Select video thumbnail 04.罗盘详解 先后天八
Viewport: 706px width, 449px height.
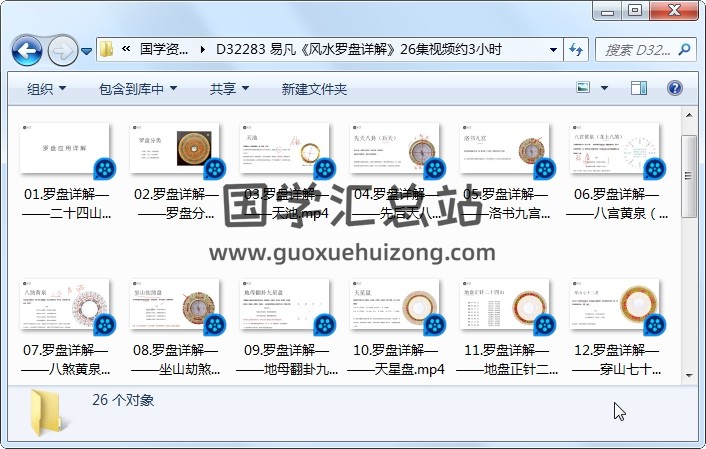coord(394,148)
